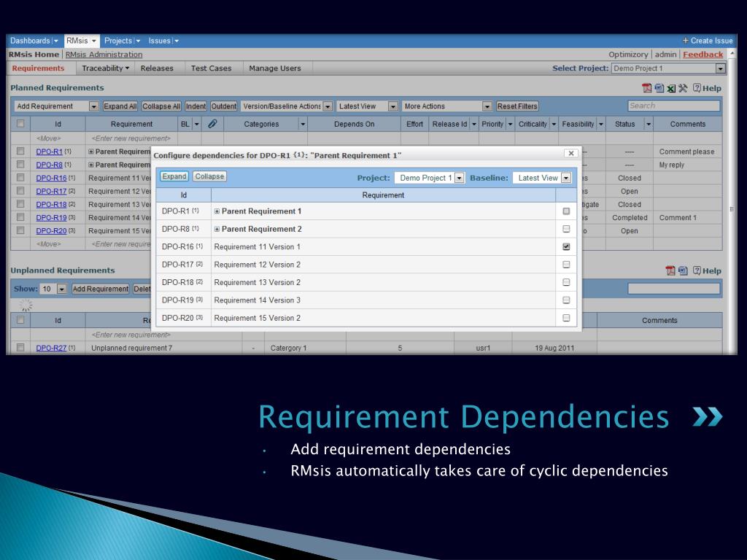
Task: Expand Parent Requirement 1 in dialog
Action: pos(217,211)
